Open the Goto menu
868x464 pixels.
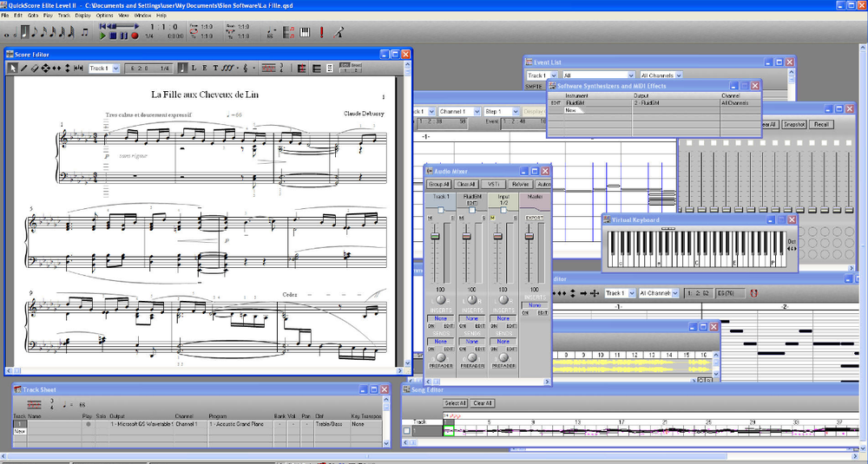click(33, 16)
